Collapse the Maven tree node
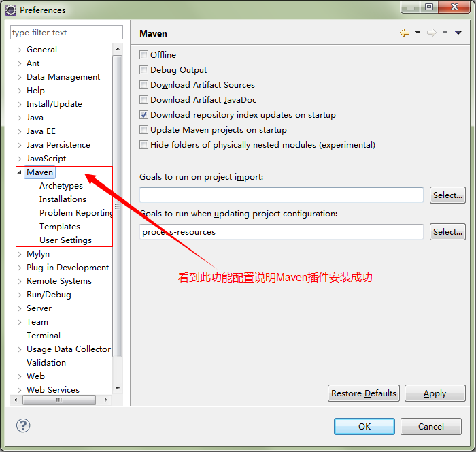 point(20,172)
